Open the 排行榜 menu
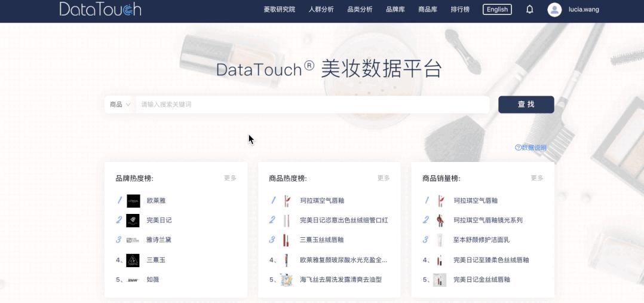The image size is (644, 303). [x=460, y=10]
